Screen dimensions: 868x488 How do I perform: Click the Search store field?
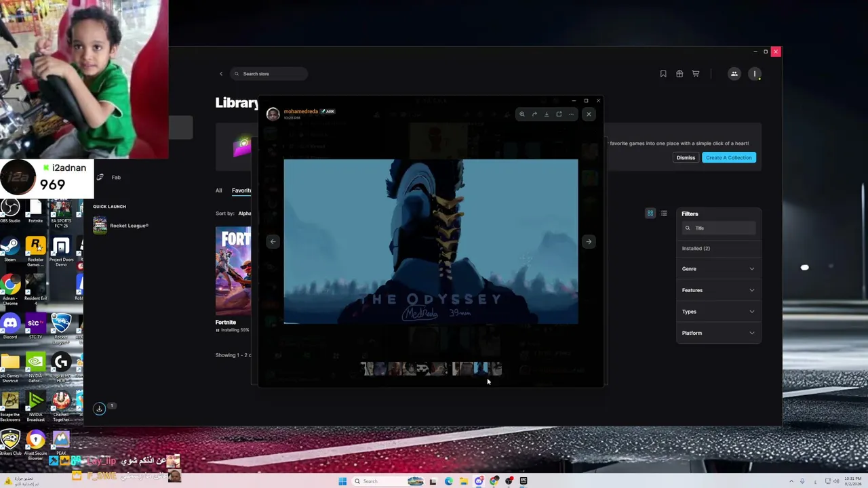[x=269, y=73]
